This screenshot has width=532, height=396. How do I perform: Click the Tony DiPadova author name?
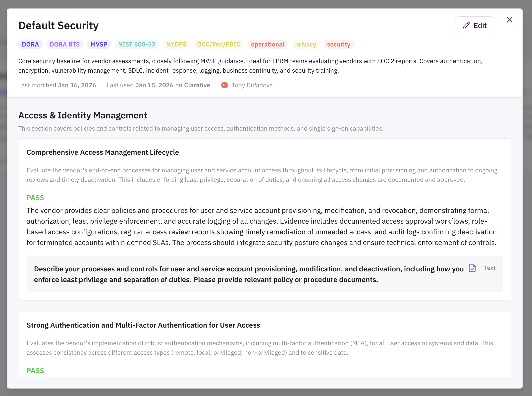252,85
